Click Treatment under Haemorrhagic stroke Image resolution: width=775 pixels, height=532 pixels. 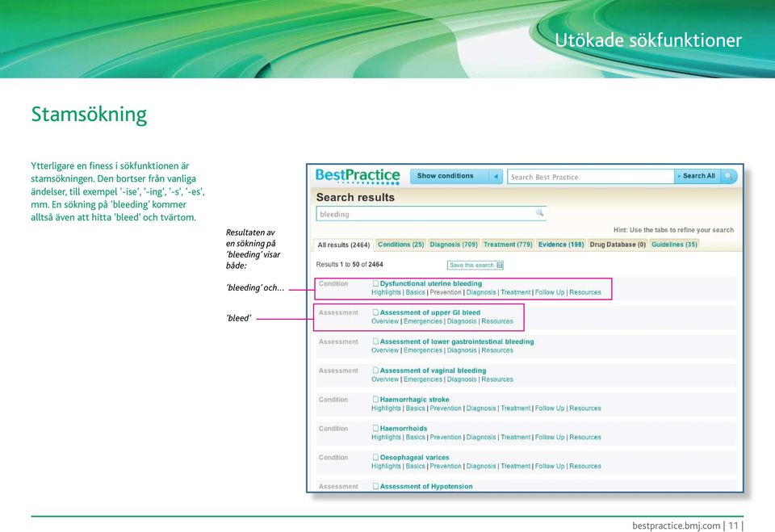point(516,408)
